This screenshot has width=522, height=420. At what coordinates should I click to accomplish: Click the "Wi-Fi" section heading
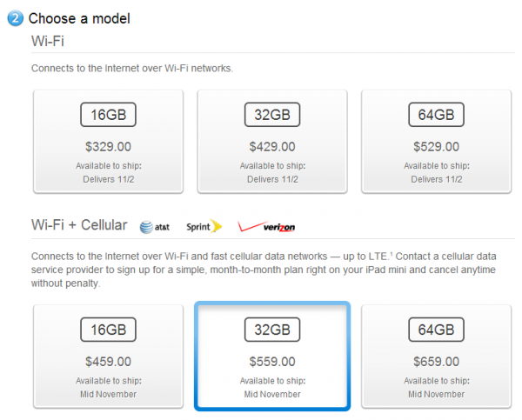pyautogui.click(x=50, y=40)
